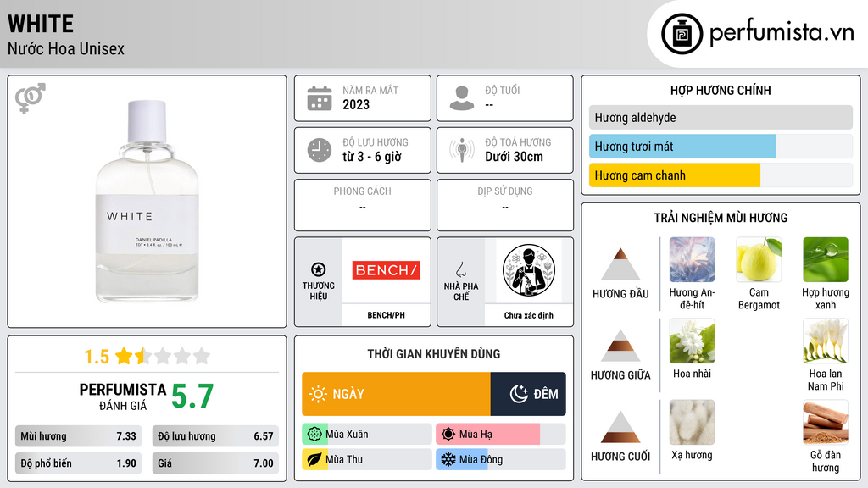Click the green 5.7 Perfumista score

pos(192,396)
